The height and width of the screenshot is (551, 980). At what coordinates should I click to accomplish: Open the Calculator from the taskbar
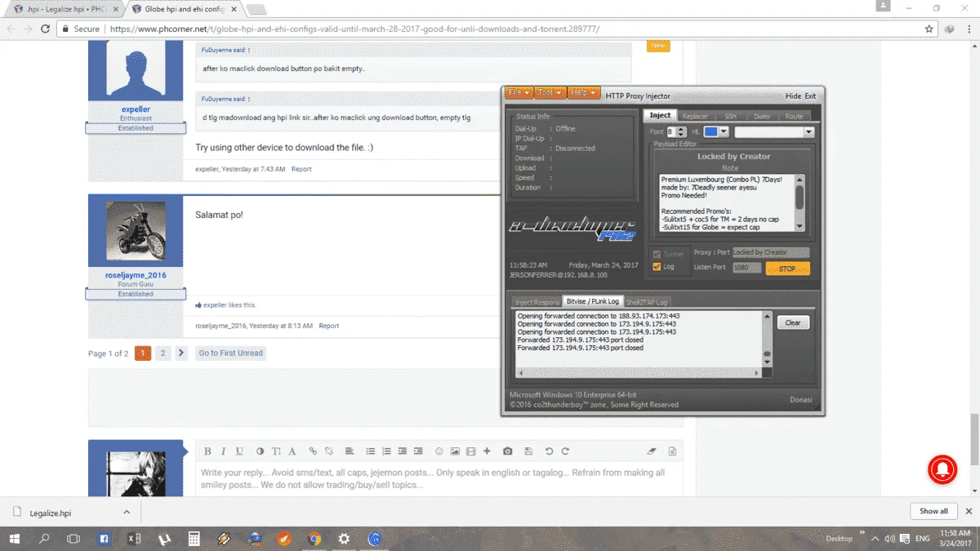tap(194, 539)
